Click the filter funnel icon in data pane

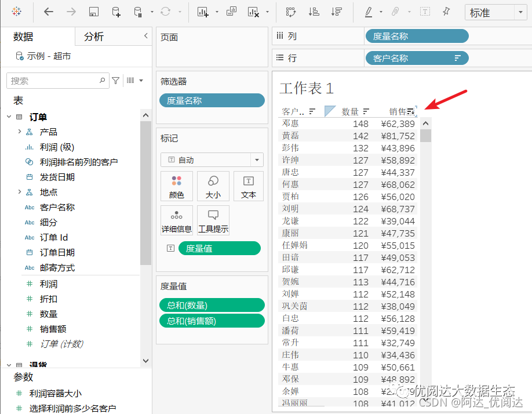point(116,81)
